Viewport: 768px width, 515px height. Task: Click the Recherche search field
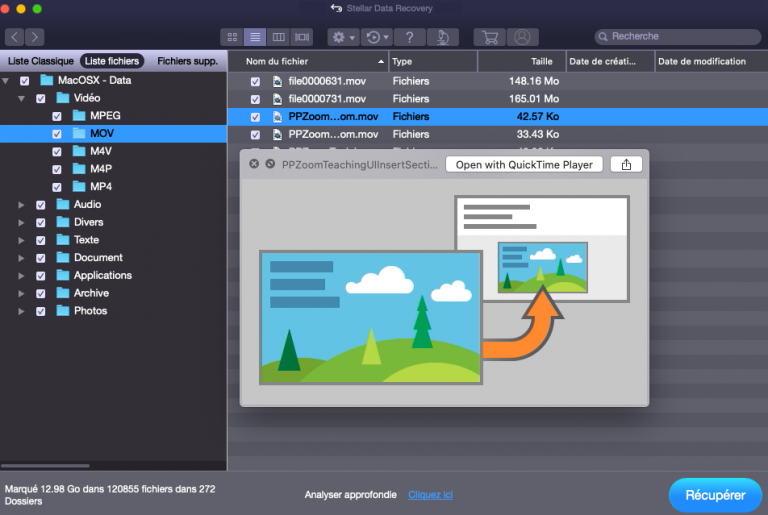pos(680,37)
